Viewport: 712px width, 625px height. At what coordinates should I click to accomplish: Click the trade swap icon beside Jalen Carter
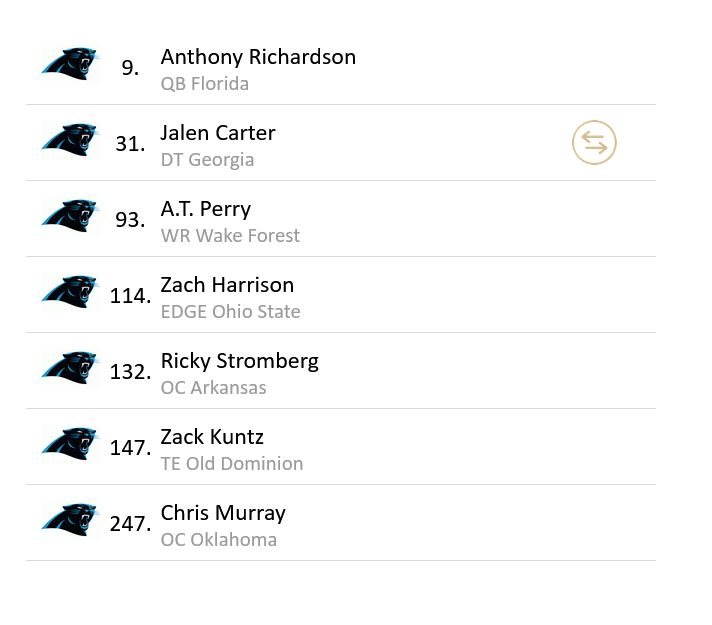pyautogui.click(x=594, y=143)
